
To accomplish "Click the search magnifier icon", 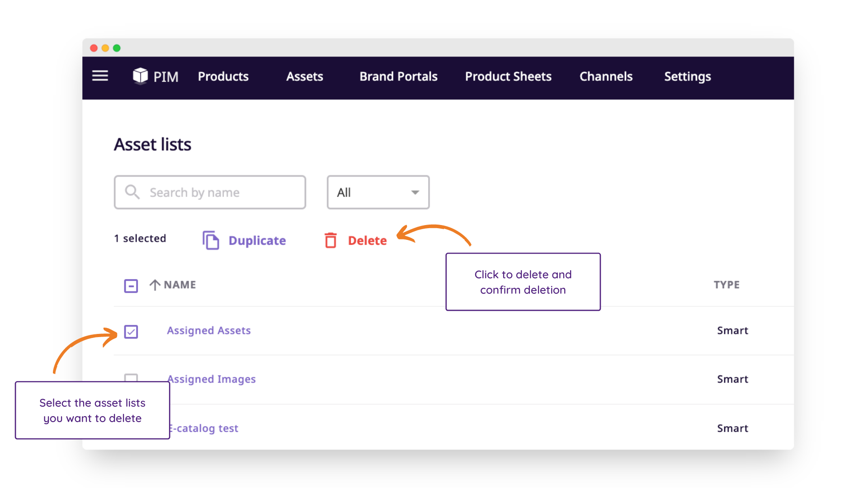I will pos(132,192).
